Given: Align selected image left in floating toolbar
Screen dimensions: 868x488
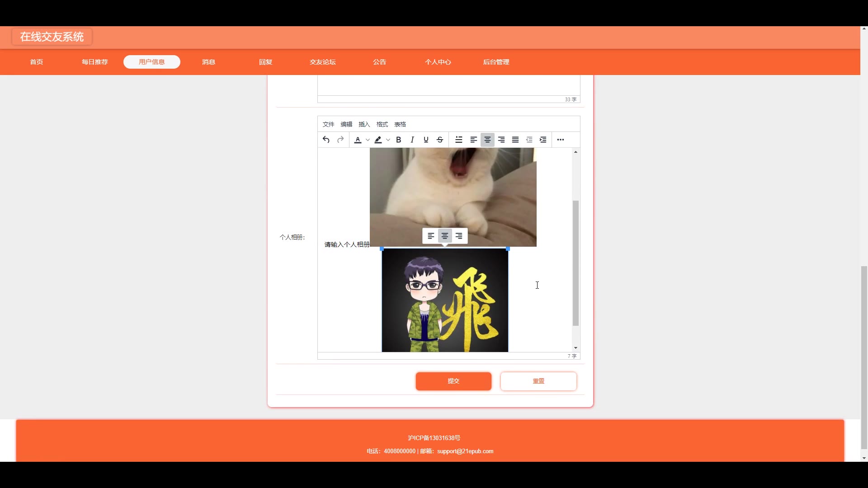Looking at the screenshot, I should pos(431,236).
